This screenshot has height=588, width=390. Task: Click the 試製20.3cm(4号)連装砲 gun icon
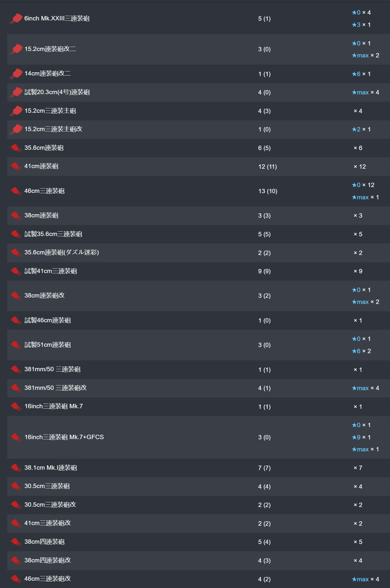(x=16, y=92)
